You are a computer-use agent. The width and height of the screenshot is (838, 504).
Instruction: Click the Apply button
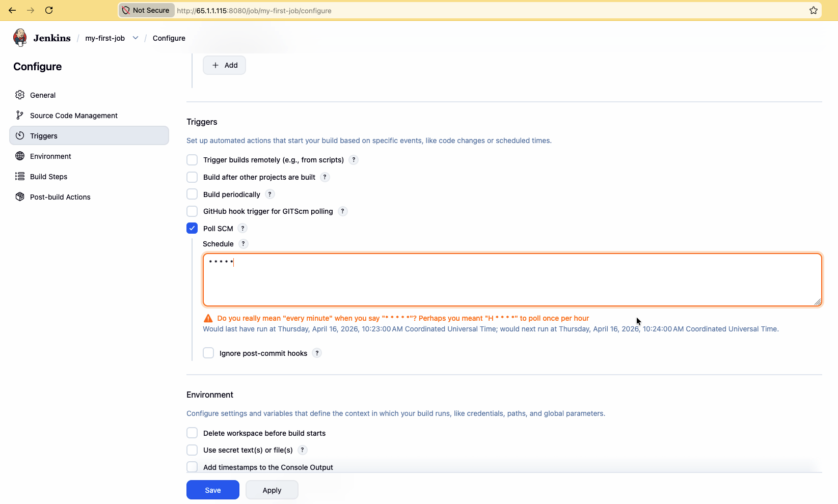(x=272, y=490)
